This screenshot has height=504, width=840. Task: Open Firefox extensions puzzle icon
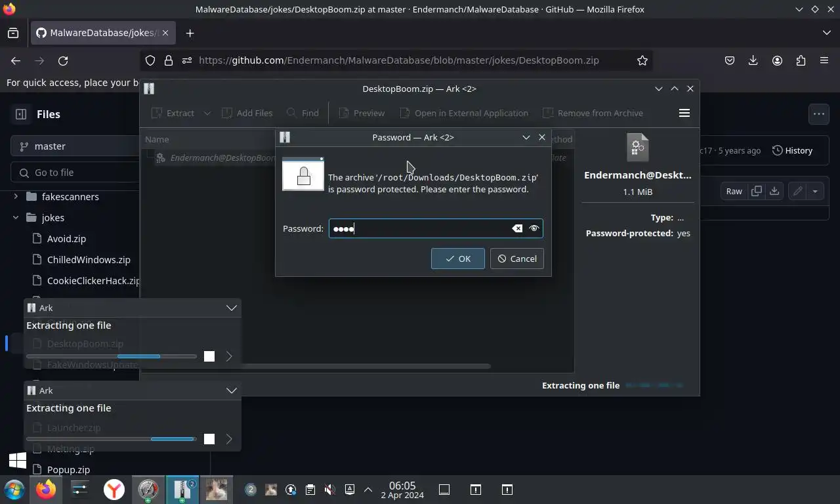coord(801,60)
